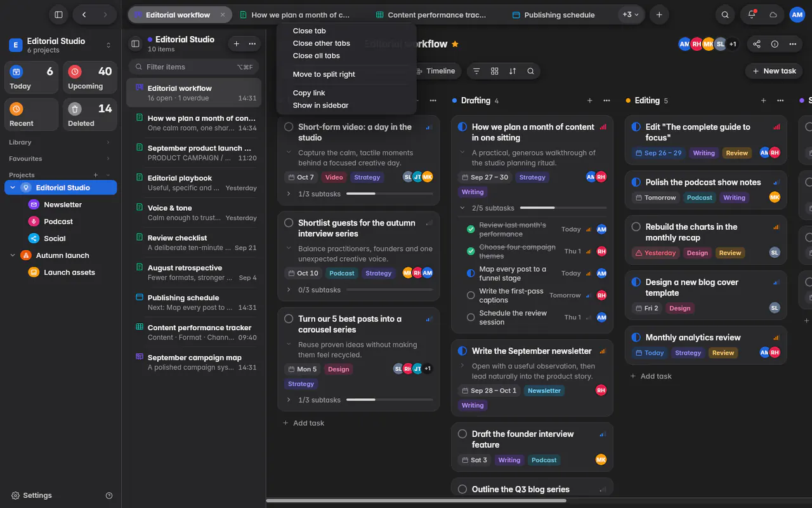
Task: Mark Shortlist guests task as complete
Action: coord(289,223)
